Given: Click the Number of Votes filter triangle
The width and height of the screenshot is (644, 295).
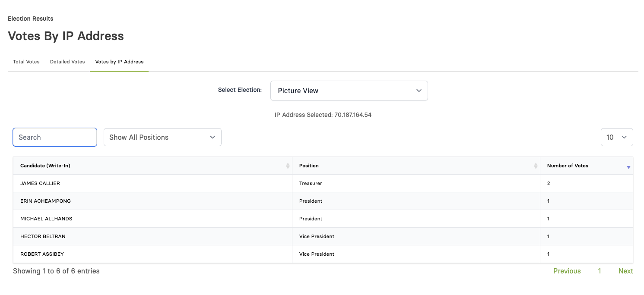Looking at the screenshot, I should pos(629,167).
